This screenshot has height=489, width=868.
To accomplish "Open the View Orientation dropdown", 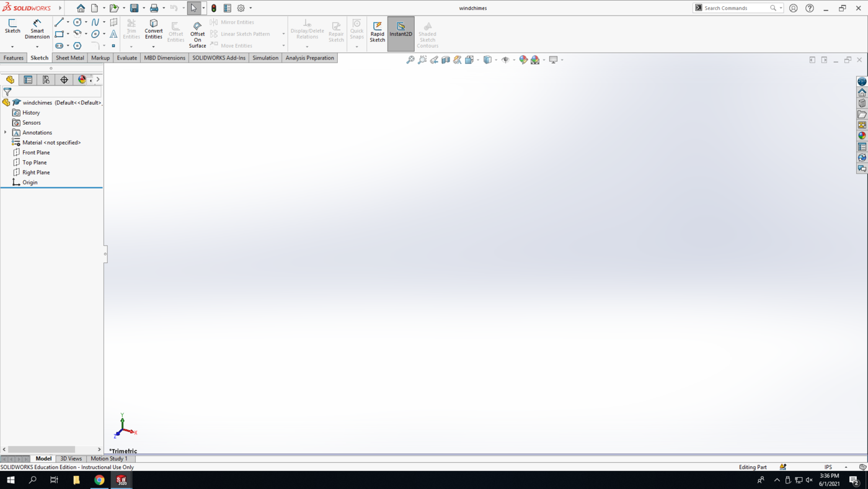I will 478,60.
